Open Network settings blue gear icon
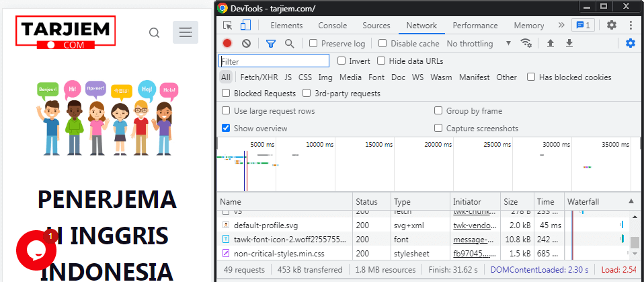 click(x=631, y=43)
